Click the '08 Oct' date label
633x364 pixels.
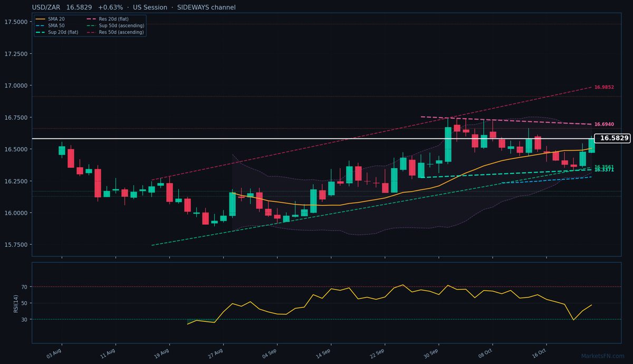click(x=485, y=353)
